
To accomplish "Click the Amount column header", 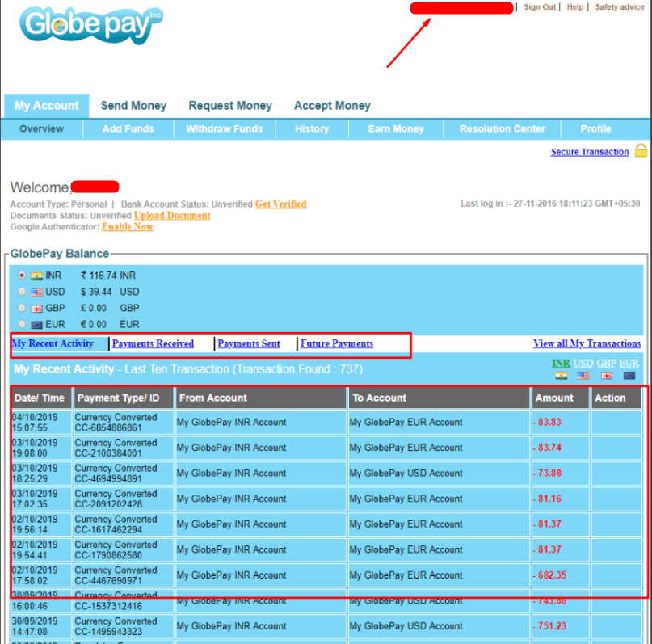I will [x=560, y=398].
